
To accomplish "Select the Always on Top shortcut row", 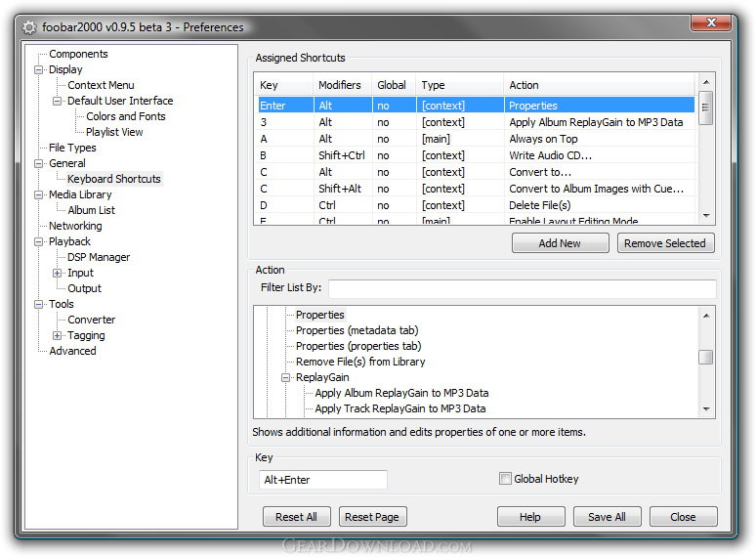I will pyautogui.click(x=475, y=139).
